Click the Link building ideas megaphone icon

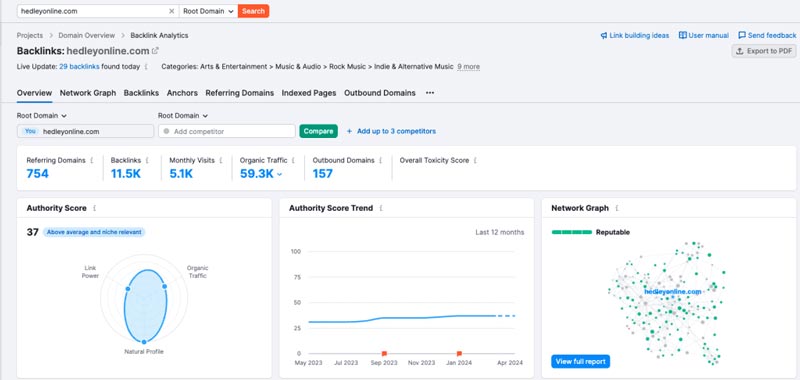604,36
